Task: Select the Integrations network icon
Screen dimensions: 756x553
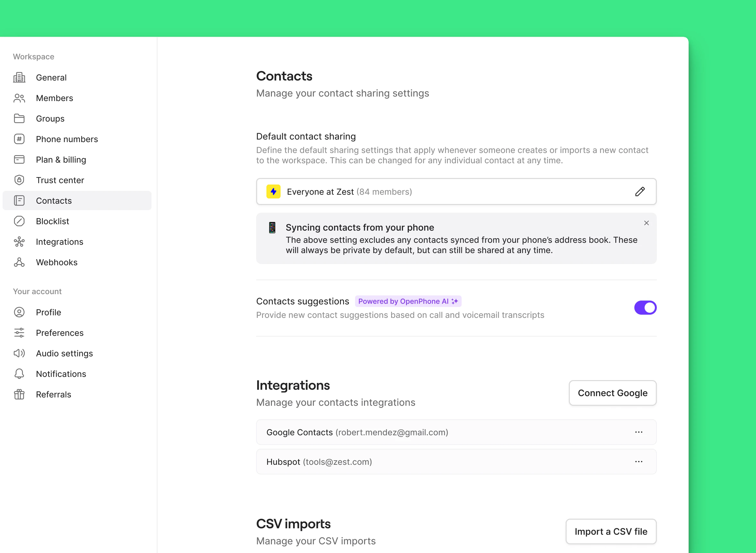Action: click(19, 242)
